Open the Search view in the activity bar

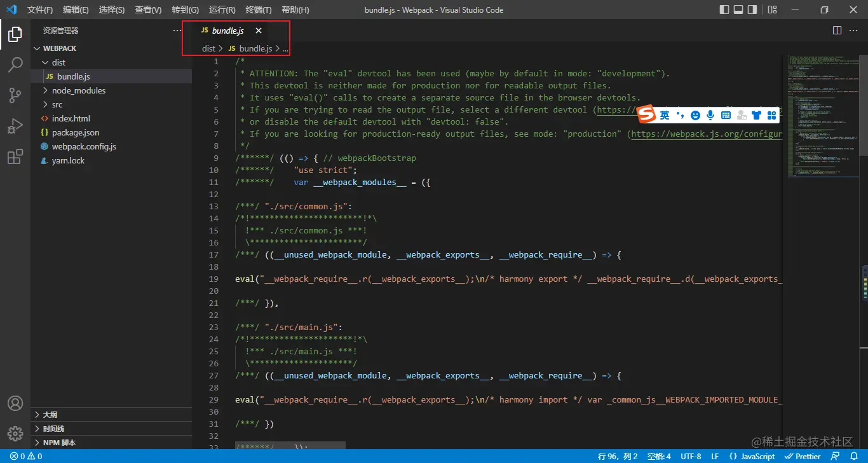pos(15,65)
